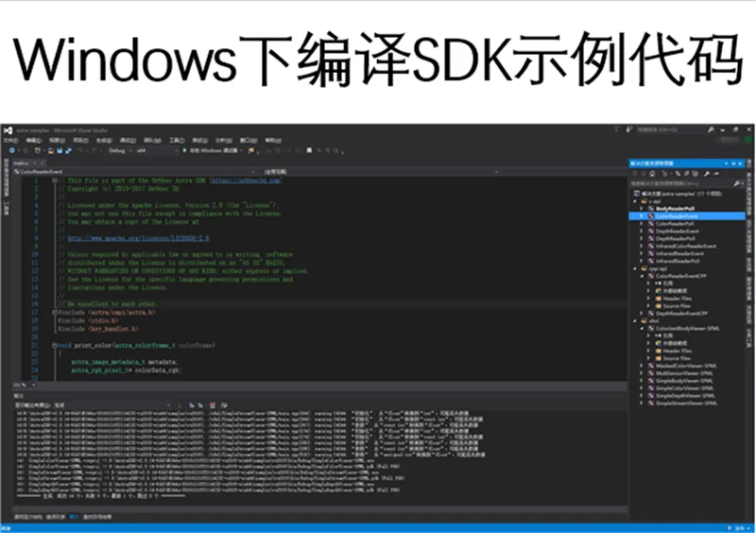756x533 pixels.
Task: Open the 文件(F) menu
Action: click(x=10, y=141)
